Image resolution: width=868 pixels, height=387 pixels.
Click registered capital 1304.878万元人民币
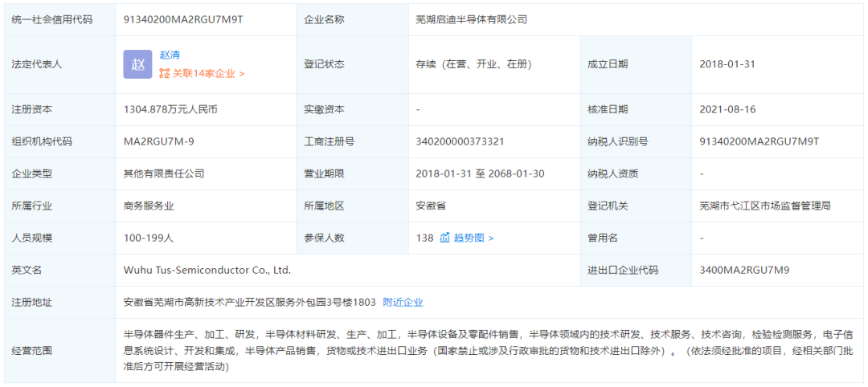click(x=170, y=109)
